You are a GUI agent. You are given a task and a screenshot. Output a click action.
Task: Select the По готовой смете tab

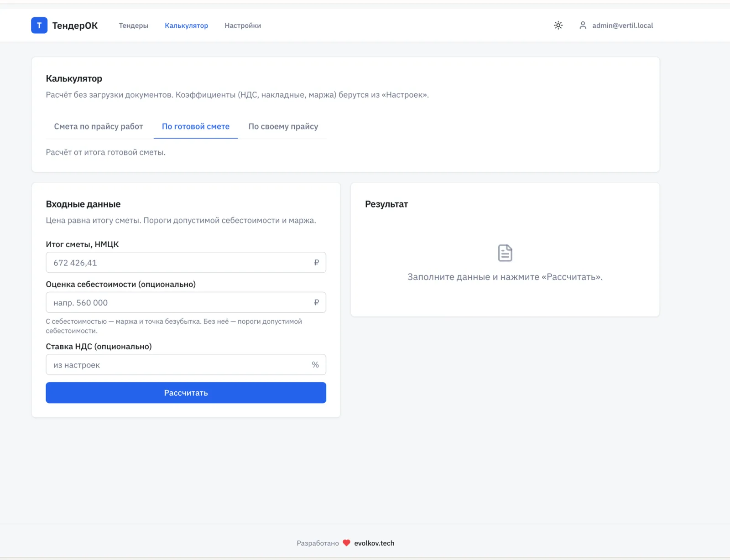[x=196, y=126]
